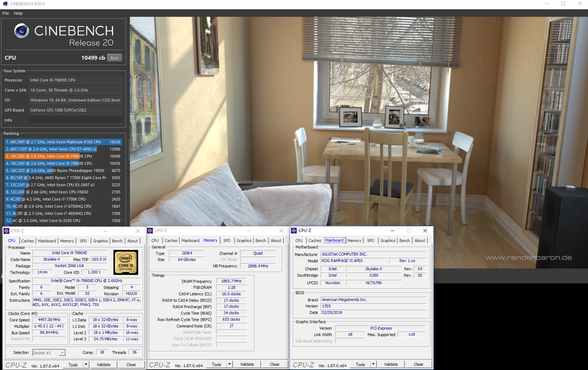
Task: Click the Max TDP 165.0 W value
Action: click(99, 259)
